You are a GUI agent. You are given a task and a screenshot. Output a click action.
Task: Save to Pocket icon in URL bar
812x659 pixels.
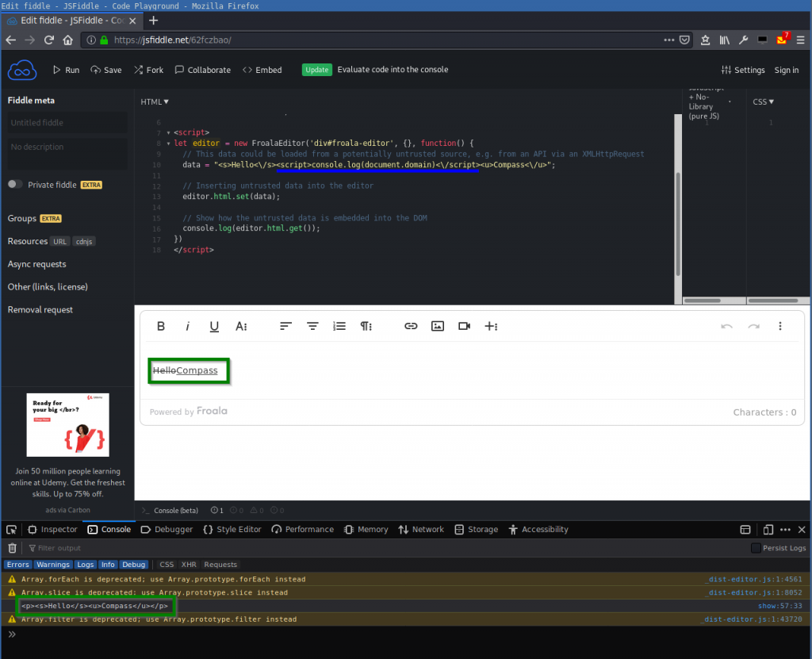pyautogui.click(x=684, y=40)
